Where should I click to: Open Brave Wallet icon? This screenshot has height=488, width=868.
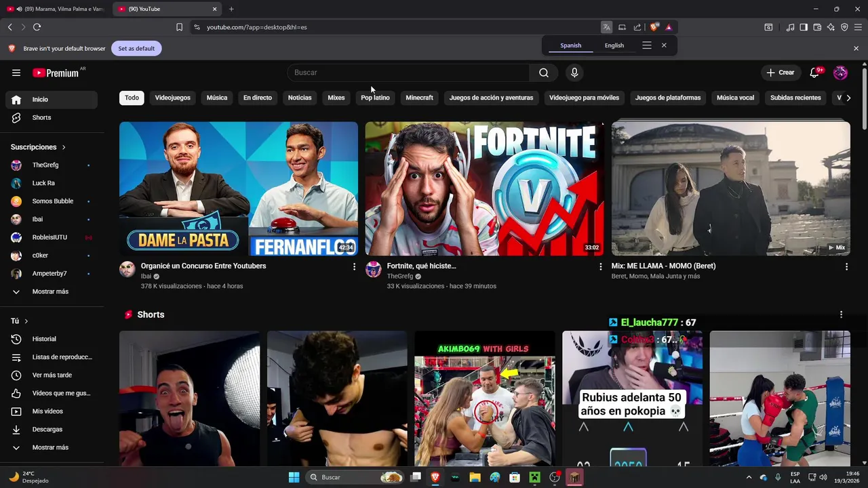(817, 27)
